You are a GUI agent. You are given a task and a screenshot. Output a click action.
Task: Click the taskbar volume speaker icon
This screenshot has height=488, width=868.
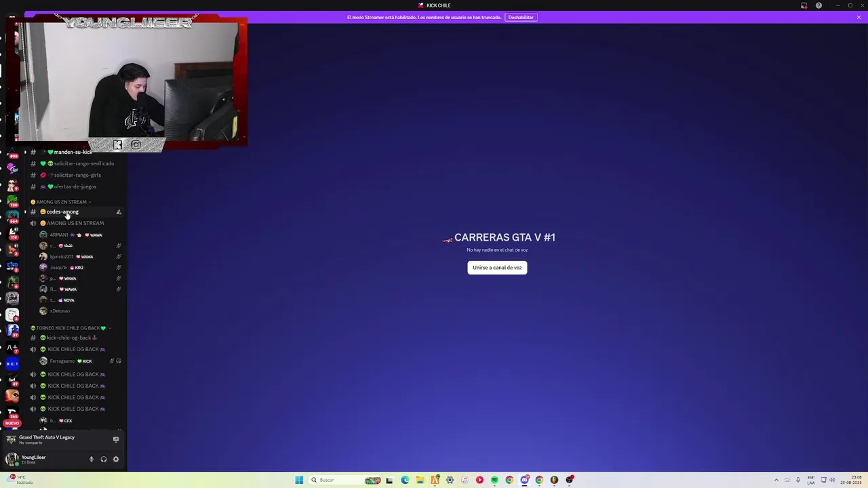[832, 480]
